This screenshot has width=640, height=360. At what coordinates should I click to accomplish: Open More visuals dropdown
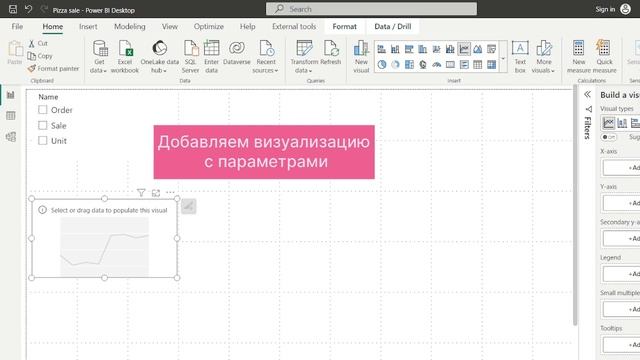[x=544, y=57]
